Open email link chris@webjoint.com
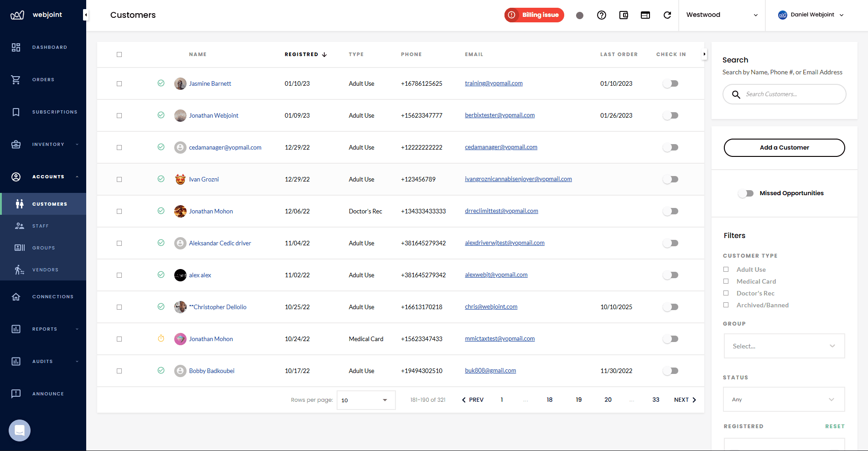This screenshot has width=868, height=451. 491,306
